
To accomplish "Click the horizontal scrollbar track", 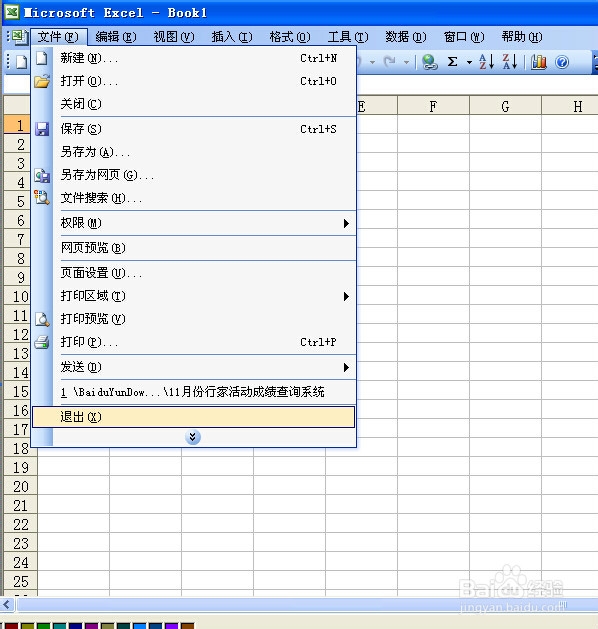I will click(x=307, y=604).
